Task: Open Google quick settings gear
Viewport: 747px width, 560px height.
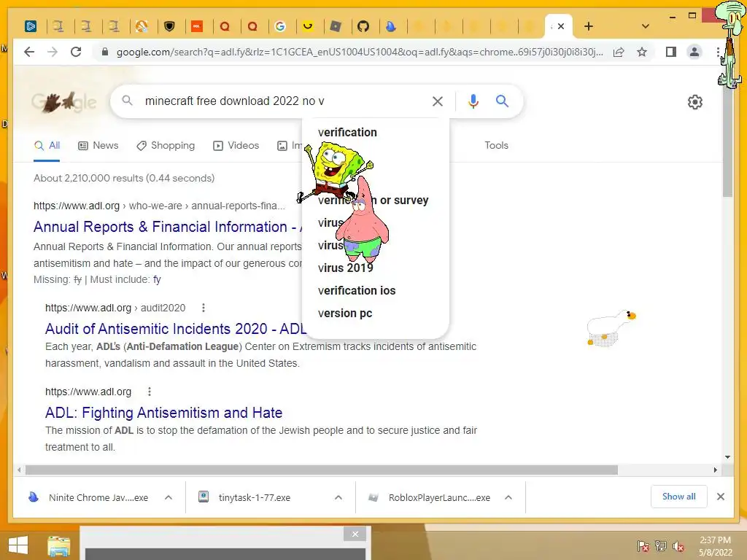Action: [x=695, y=102]
